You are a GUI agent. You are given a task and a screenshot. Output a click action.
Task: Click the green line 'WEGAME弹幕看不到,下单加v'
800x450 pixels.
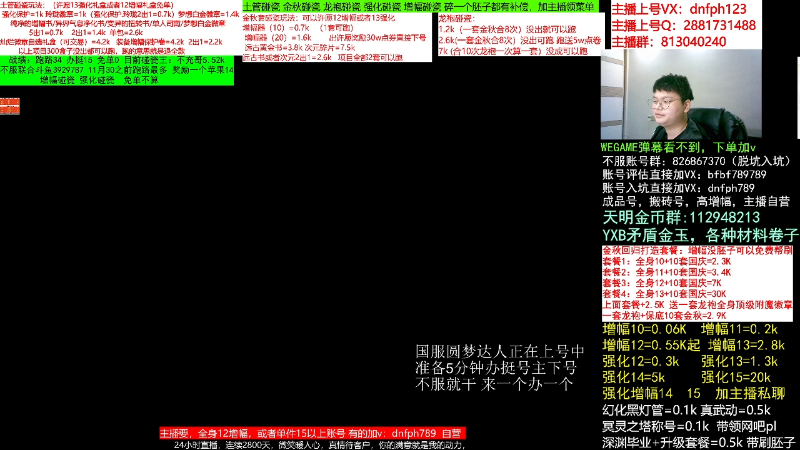click(678, 147)
